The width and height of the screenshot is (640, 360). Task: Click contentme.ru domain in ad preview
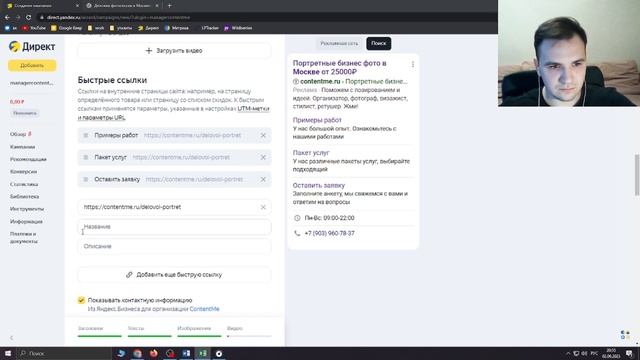(x=320, y=82)
